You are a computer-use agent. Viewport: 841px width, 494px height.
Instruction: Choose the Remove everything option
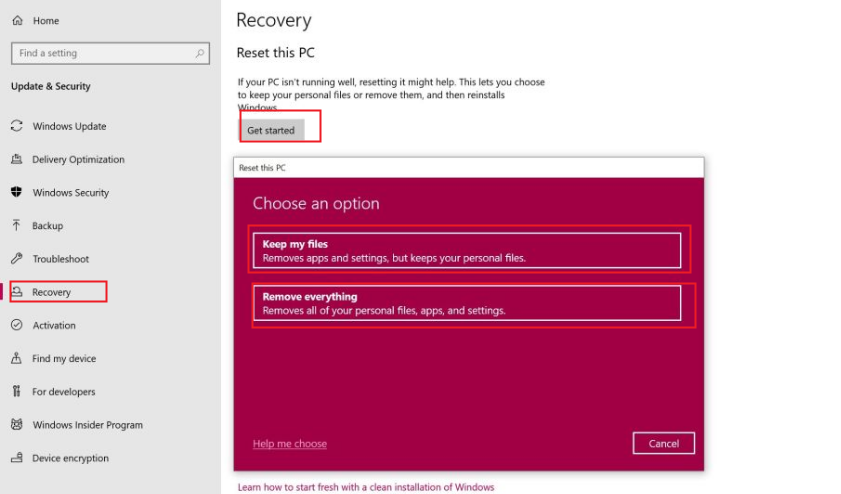[466, 303]
